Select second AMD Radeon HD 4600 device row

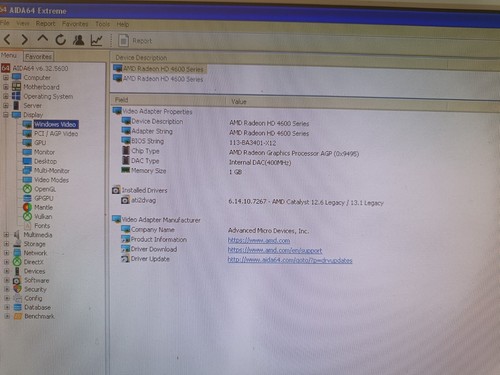(x=158, y=79)
